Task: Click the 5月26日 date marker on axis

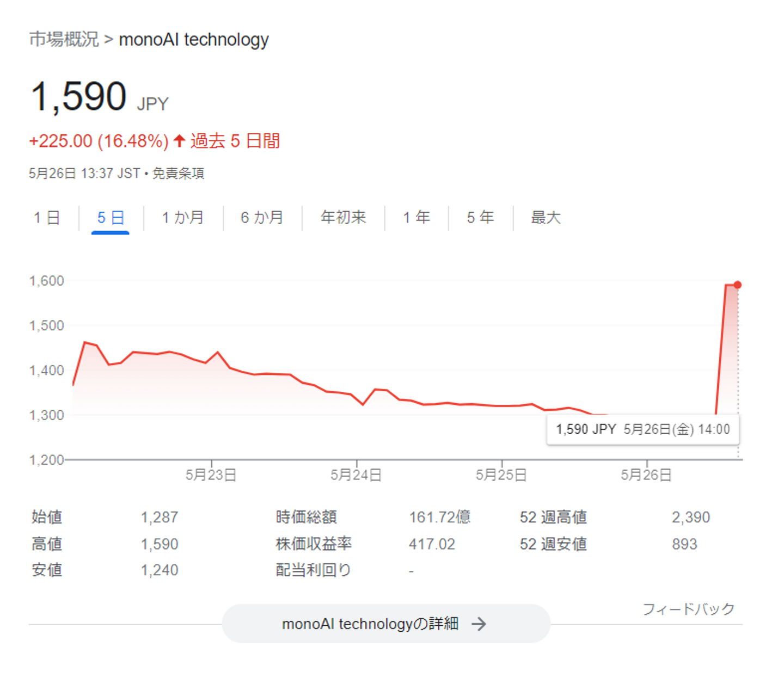Action: point(646,475)
